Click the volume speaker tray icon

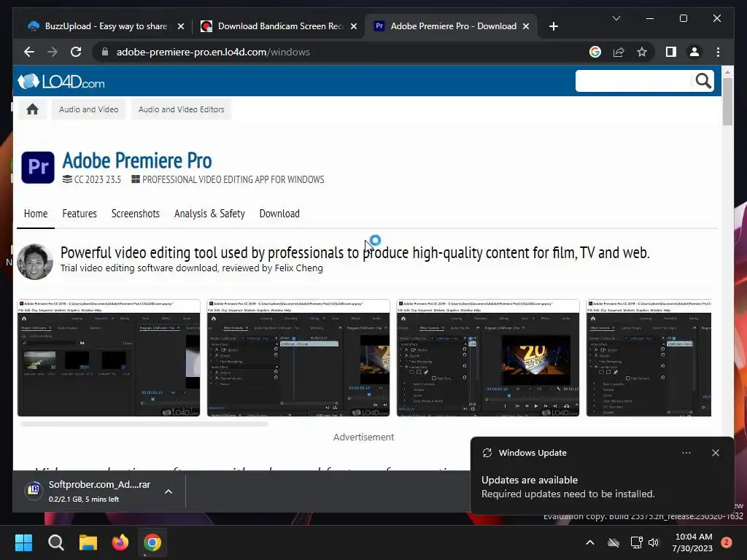pos(654,542)
